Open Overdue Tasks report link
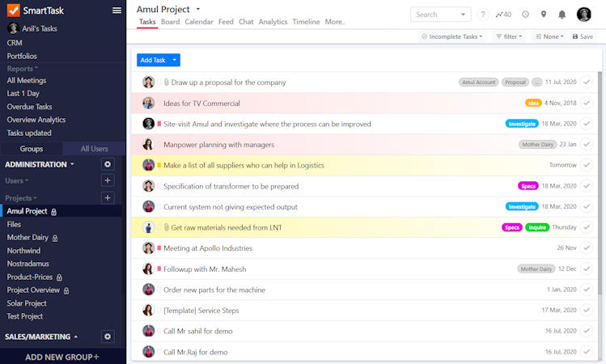 (x=29, y=107)
